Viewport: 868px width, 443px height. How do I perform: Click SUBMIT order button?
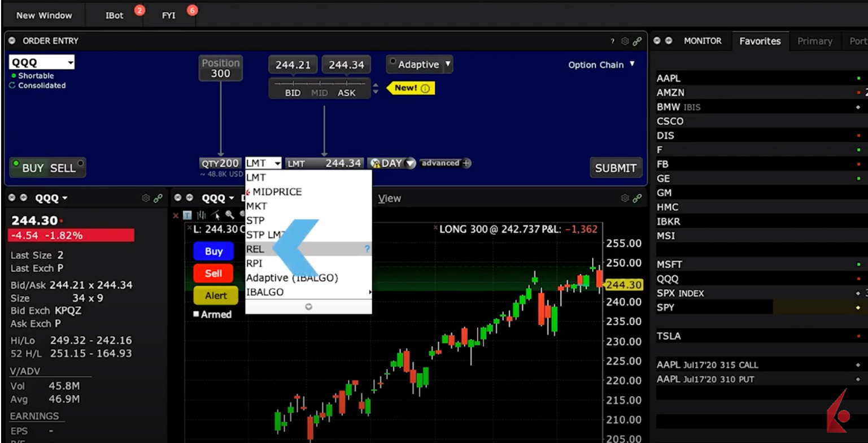click(x=616, y=168)
